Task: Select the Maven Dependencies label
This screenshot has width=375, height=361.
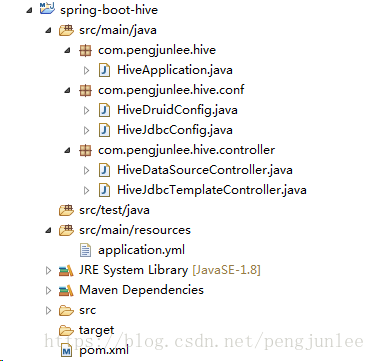Action: point(141,290)
